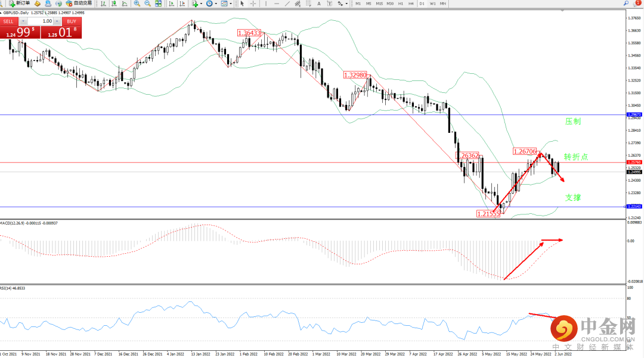Click the BUY button
Screen dimensions: 644x358
pos(72,21)
